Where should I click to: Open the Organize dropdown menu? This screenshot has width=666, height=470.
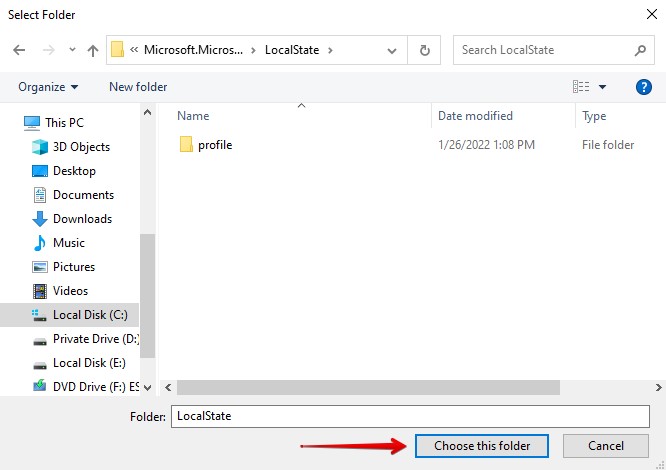pyautogui.click(x=48, y=87)
